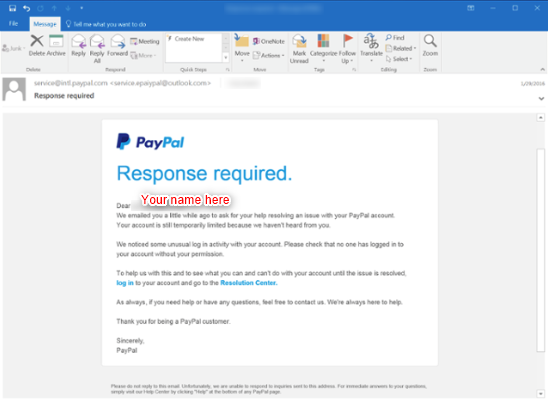Click the vertical scrollbar thumb

tap(541, 250)
